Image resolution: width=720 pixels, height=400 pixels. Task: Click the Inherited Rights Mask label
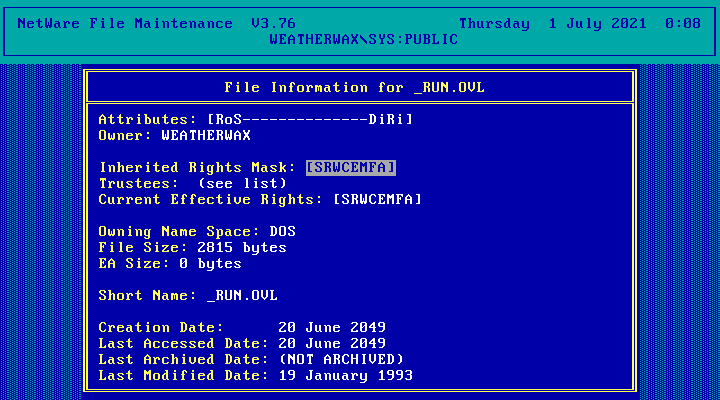(x=197, y=167)
